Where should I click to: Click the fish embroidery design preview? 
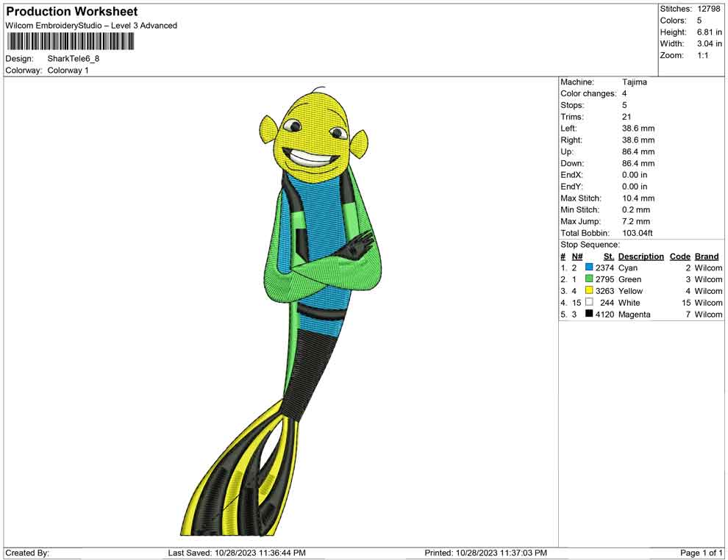click(x=283, y=311)
